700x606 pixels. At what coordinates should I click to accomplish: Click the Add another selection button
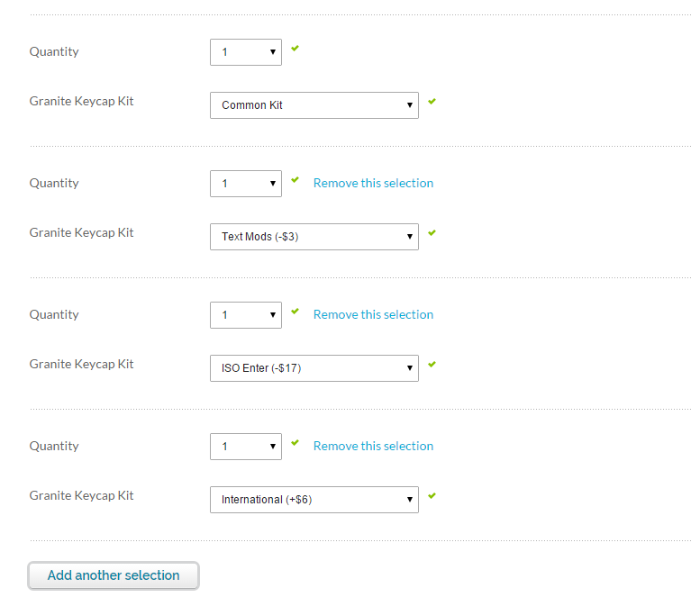pyautogui.click(x=114, y=575)
